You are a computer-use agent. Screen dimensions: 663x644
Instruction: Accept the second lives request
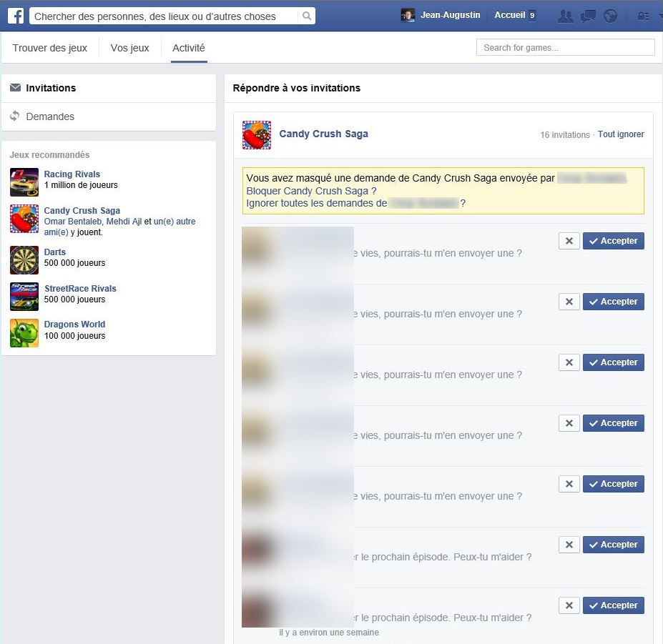tap(614, 302)
